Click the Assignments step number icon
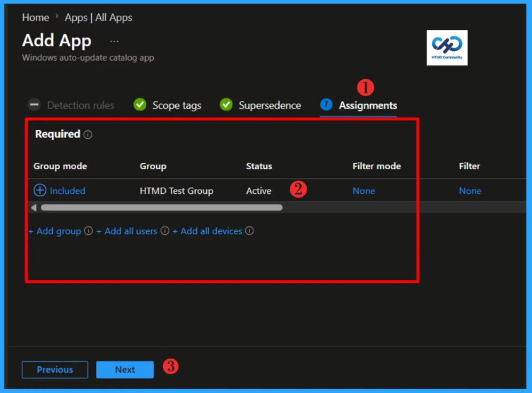Image resolution: width=532 pixels, height=393 pixels. (326, 104)
